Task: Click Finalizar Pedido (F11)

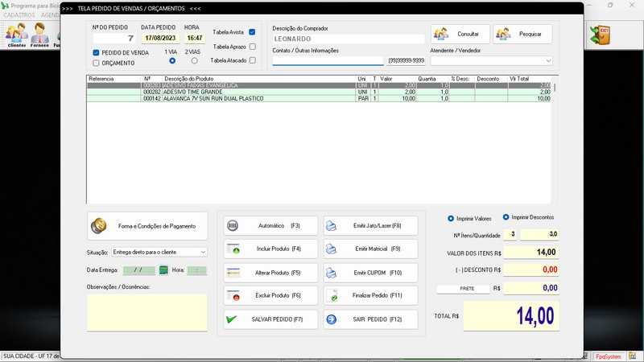Action: click(371, 296)
